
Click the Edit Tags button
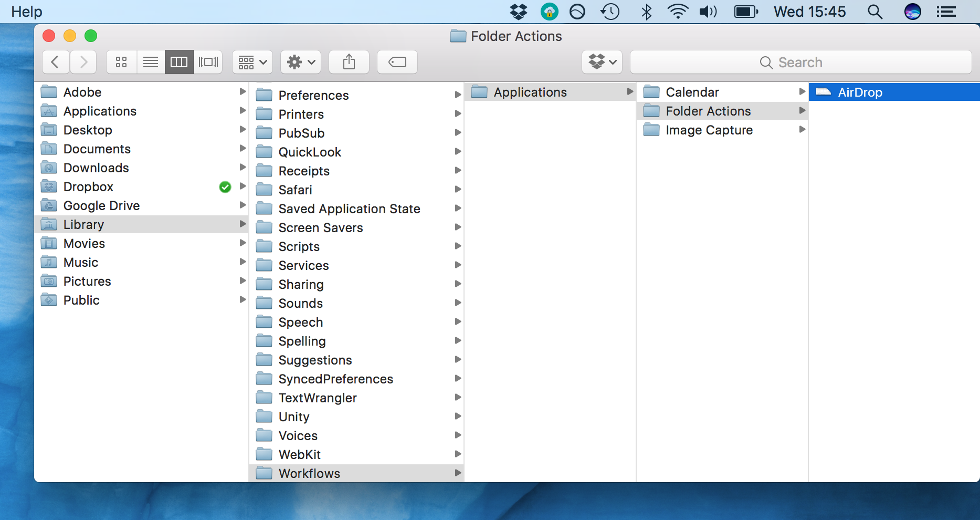coord(397,62)
